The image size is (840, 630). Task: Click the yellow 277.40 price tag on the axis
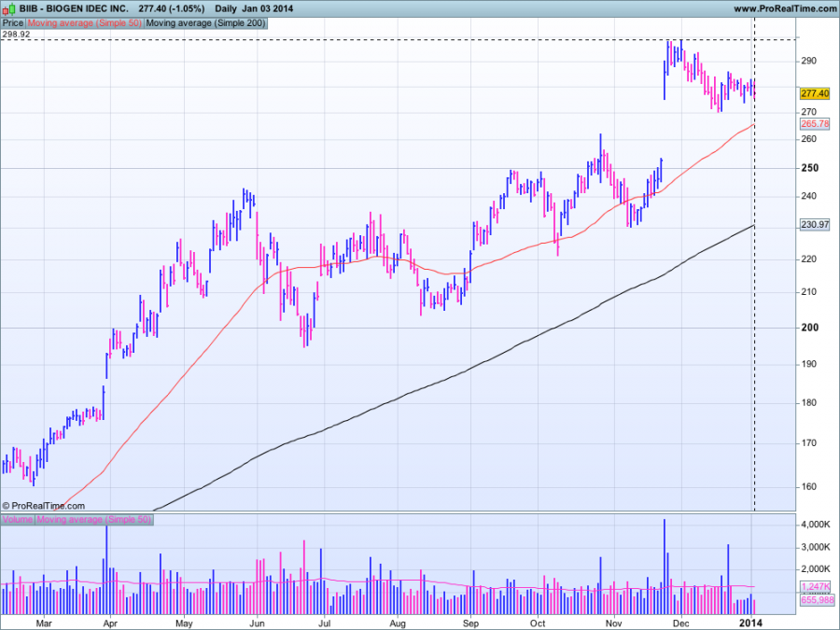[x=815, y=93]
